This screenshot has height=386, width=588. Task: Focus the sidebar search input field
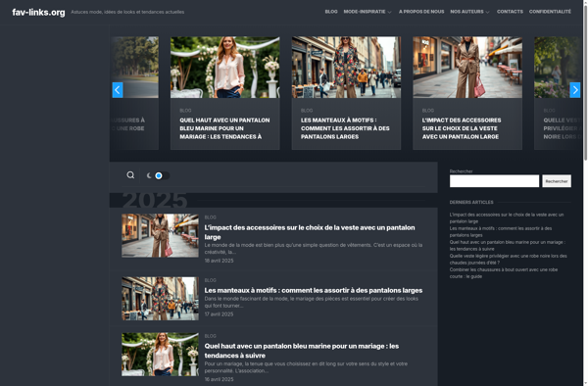point(494,181)
